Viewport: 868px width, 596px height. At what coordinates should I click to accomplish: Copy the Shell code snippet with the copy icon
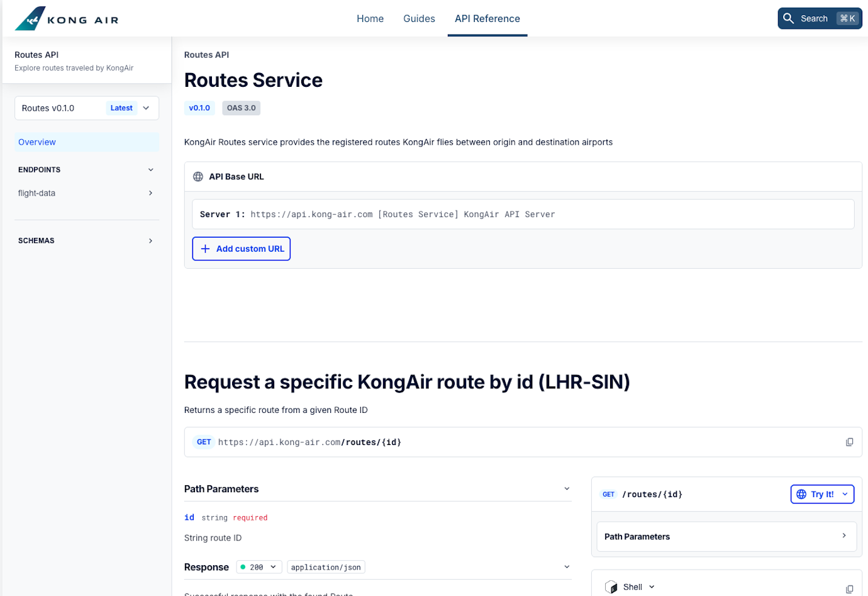(x=850, y=587)
